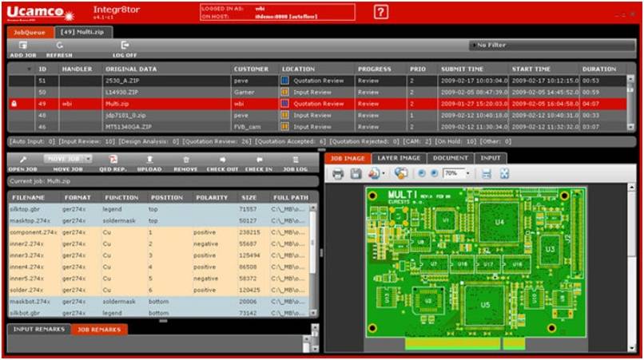
Task: Open the export icon dropdown arrow
Action: tap(384, 174)
